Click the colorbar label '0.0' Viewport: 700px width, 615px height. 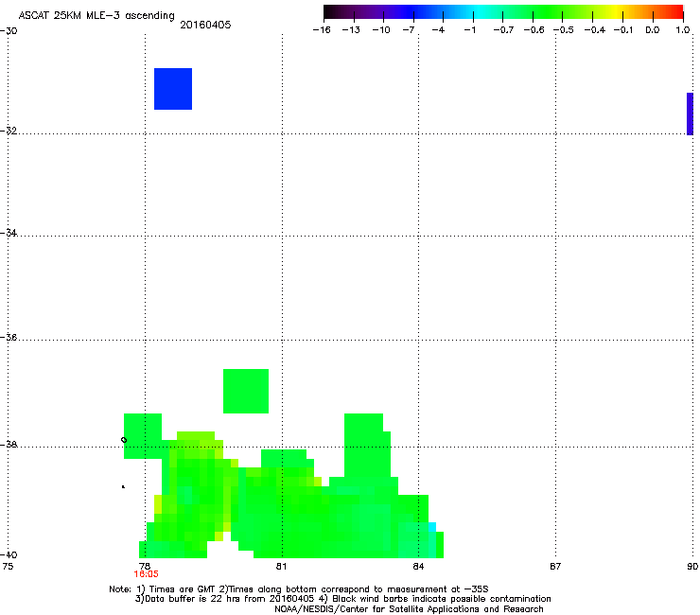point(653,30)
